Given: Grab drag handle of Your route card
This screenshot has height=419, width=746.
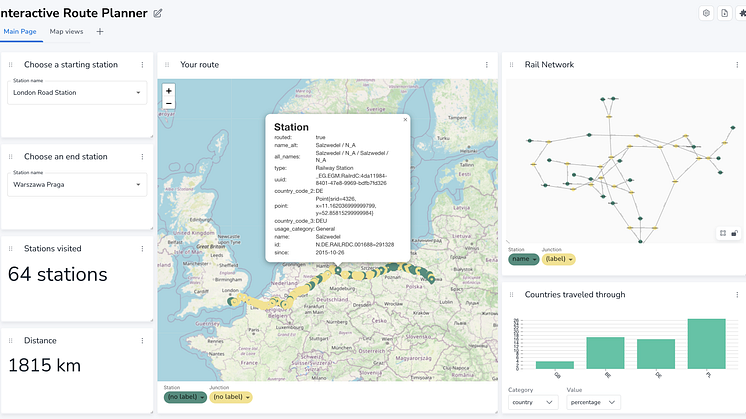Looking at the screenshot, I should (167, 65).
